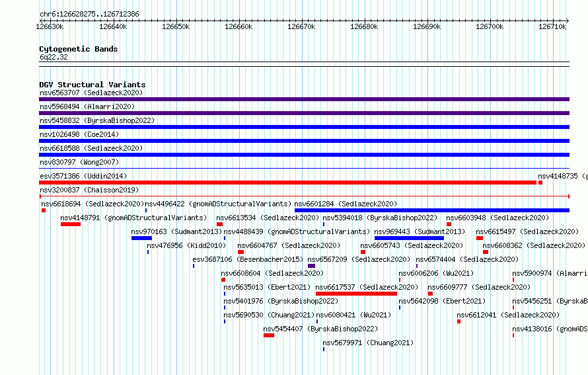Viewport: 588px width, 375px height.
Task: Click nsv6567209 (Sedlazeck2020) label
Action: [x=359, y=259]
